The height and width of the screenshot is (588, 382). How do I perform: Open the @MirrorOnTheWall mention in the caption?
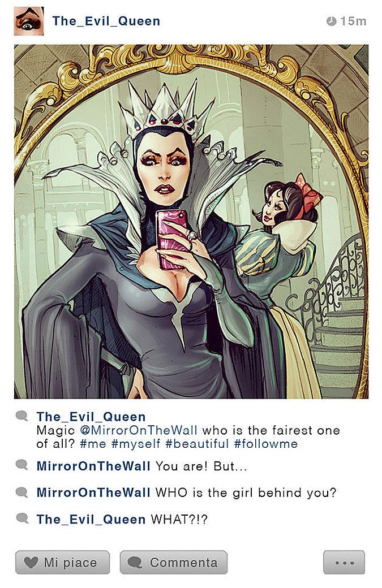(x=139, y=430)
